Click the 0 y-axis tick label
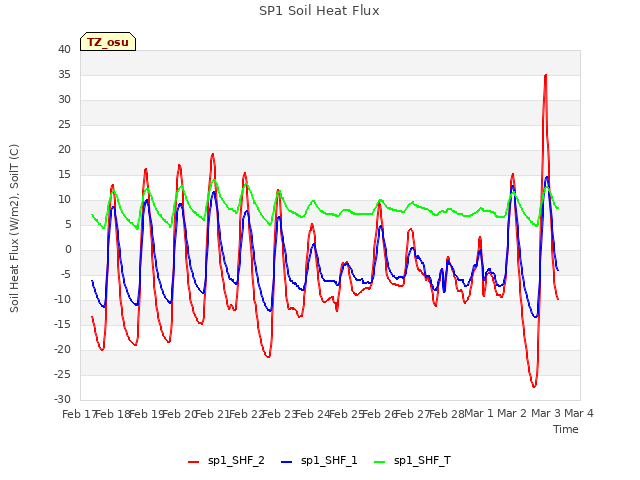Screen dimensions: 640x480 [68, 249]
